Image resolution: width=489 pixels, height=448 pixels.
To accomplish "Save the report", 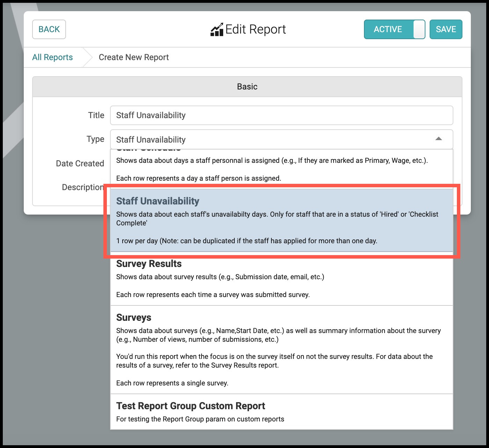I will pyautogui.click(x=446, y=29).
